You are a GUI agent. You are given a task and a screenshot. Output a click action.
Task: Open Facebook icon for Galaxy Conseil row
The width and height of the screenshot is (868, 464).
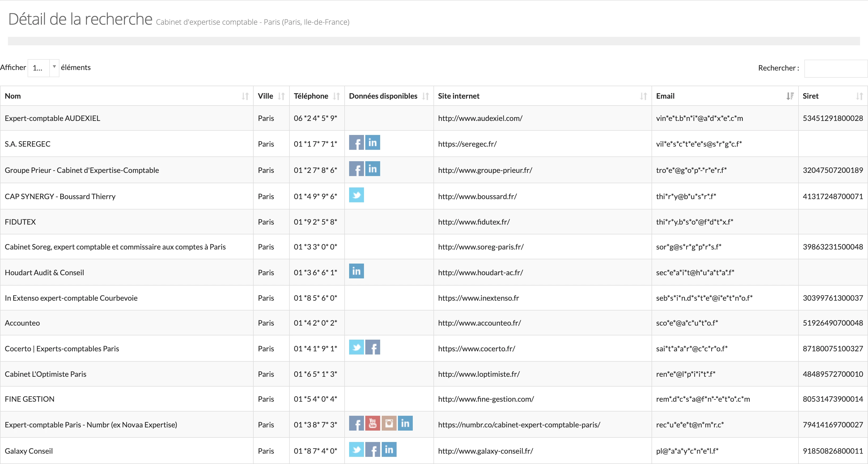pyautogui.click(x=372, y=449)
